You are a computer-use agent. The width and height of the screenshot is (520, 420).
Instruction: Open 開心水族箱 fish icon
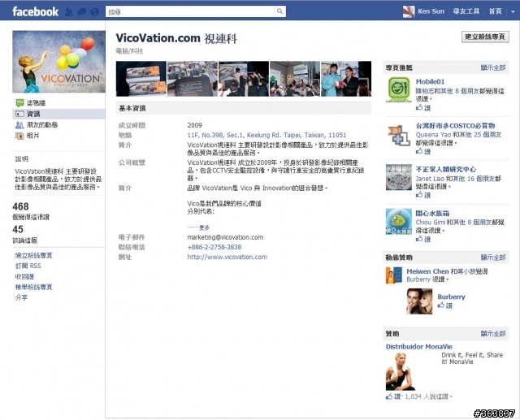(x=399, y=222)
